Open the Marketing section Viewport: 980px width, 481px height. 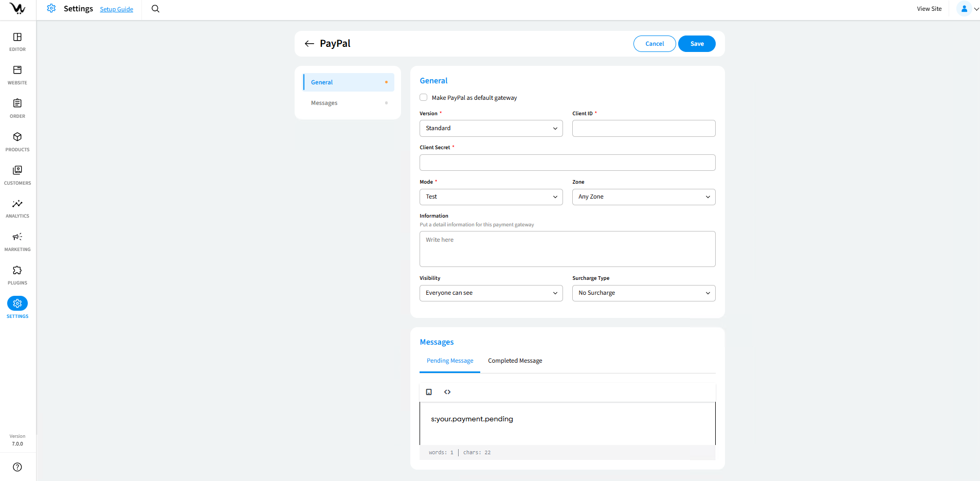17,241
